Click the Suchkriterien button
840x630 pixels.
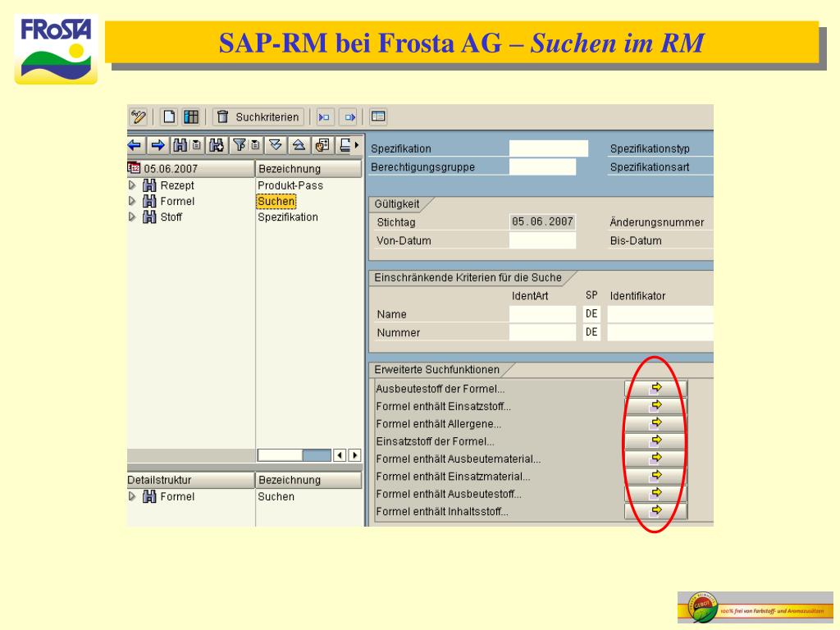pos(268,116)
